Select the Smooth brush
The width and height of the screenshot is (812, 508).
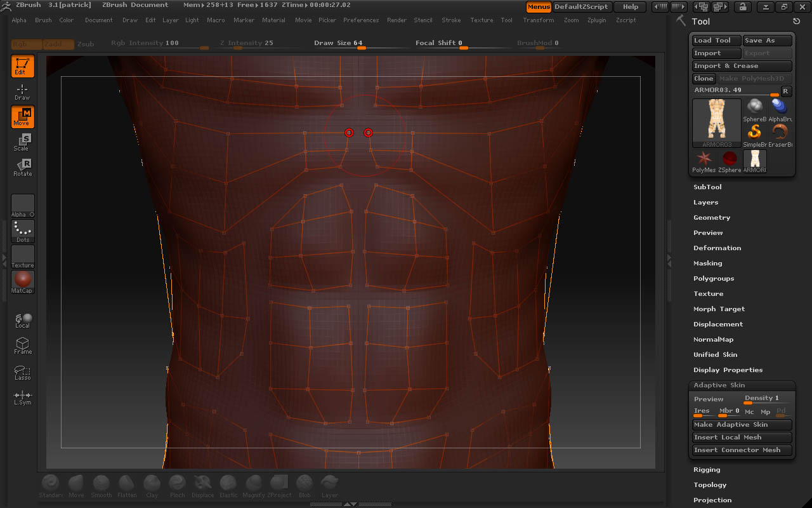101,486
